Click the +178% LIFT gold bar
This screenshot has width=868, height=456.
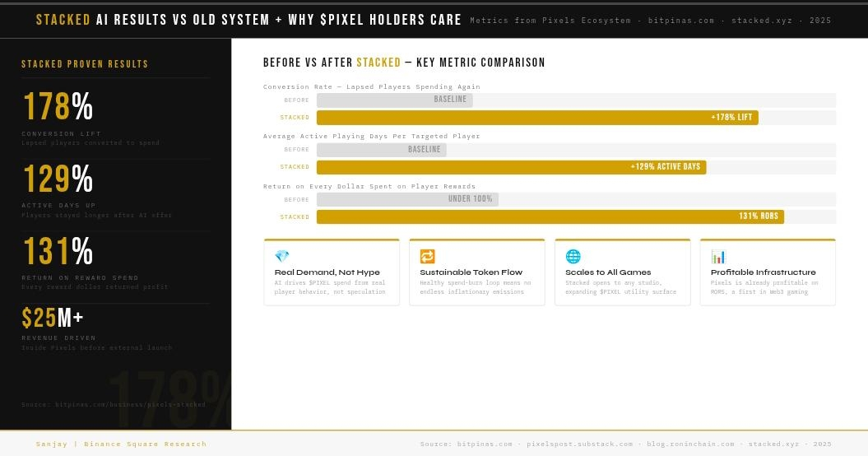(x=537, y=118)
